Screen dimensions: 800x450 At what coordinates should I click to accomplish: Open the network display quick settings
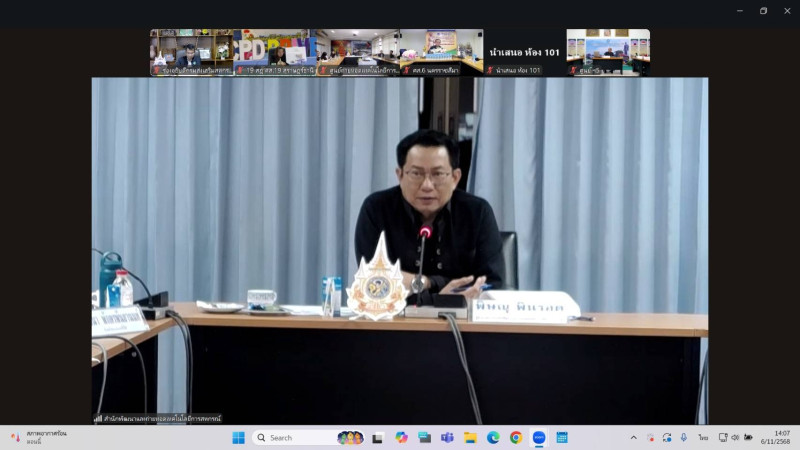(721, 438)
